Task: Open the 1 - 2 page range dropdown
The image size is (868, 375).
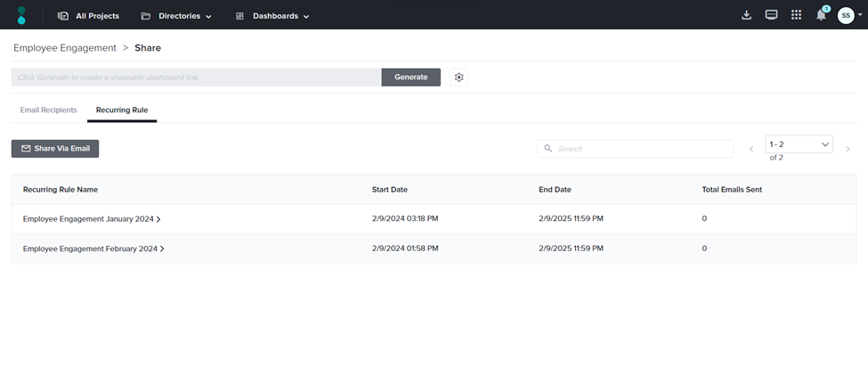Action: tap(799, 144)
